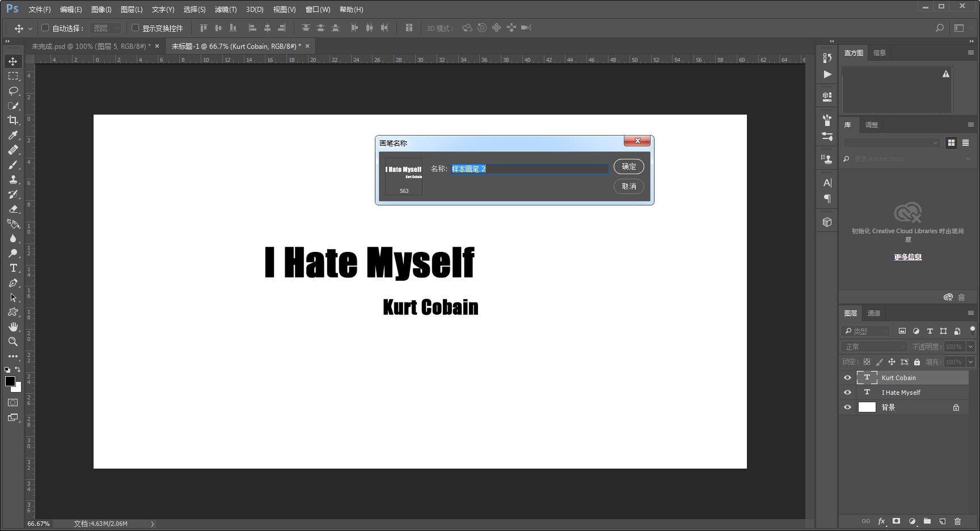Select the Quick Selection tool
This screenshot has width=980, height=531.
coord(13,106)
